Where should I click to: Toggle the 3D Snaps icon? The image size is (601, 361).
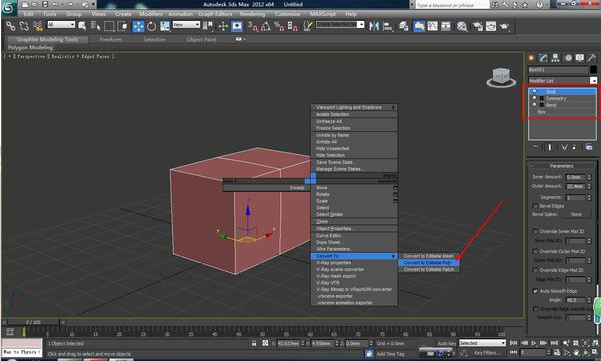(253, 26)
